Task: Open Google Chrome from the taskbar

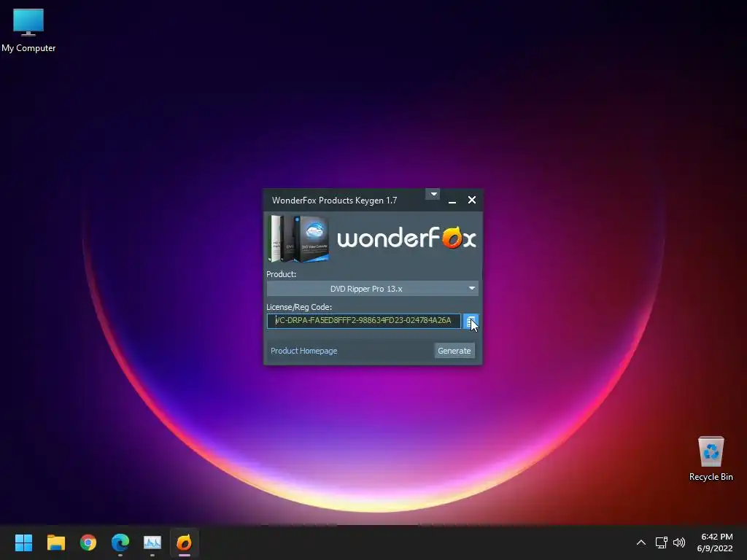Action: [88, 542]
